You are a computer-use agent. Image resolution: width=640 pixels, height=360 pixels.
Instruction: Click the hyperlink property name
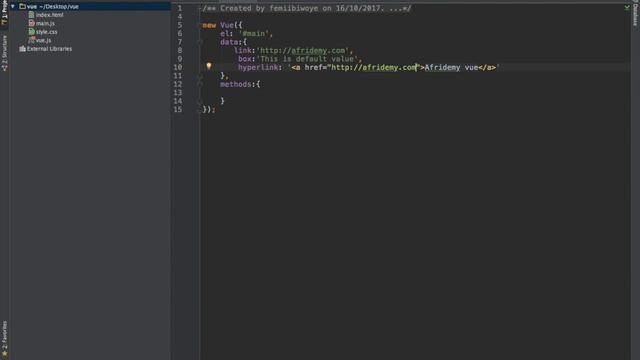point(258,68)
